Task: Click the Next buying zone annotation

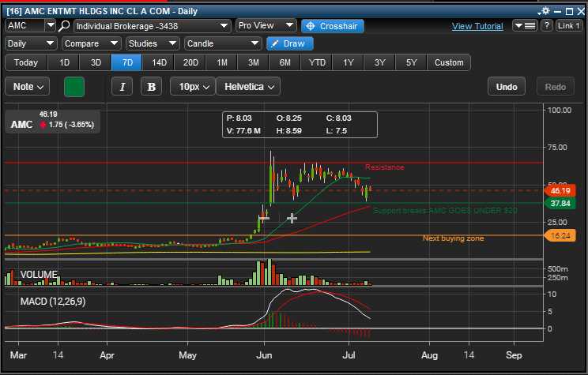Action: point(453,238)
